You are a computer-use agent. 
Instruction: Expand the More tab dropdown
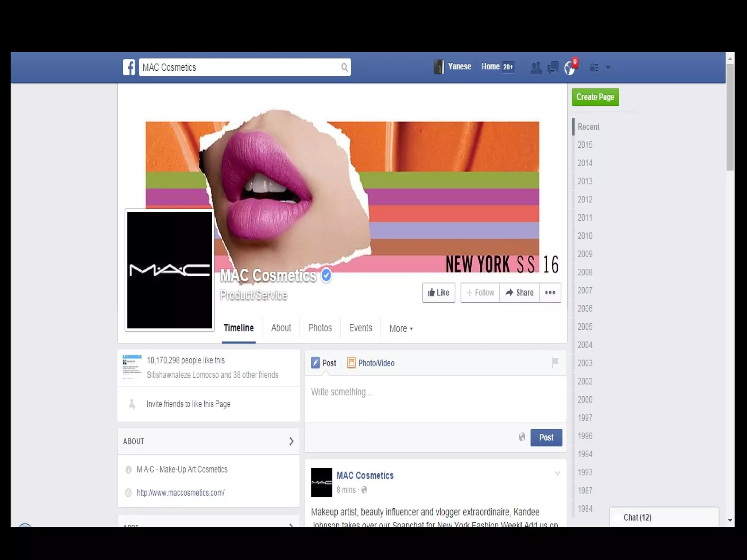[x=401, y=328]
